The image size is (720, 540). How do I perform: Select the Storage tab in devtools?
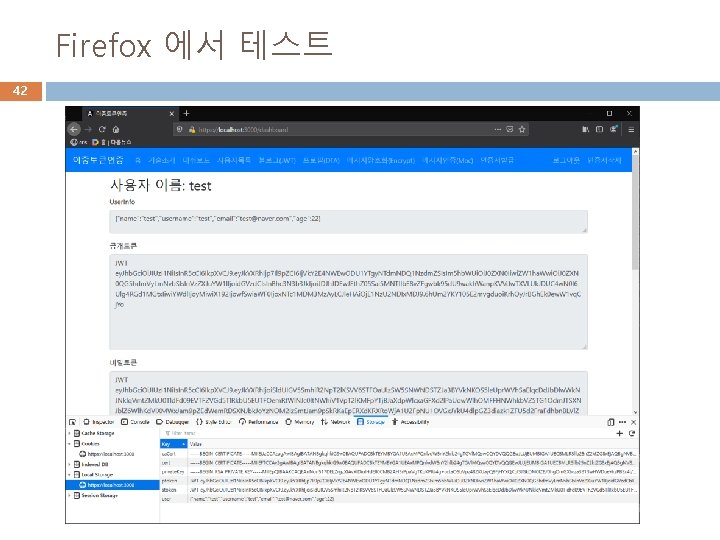pos(371,422)
